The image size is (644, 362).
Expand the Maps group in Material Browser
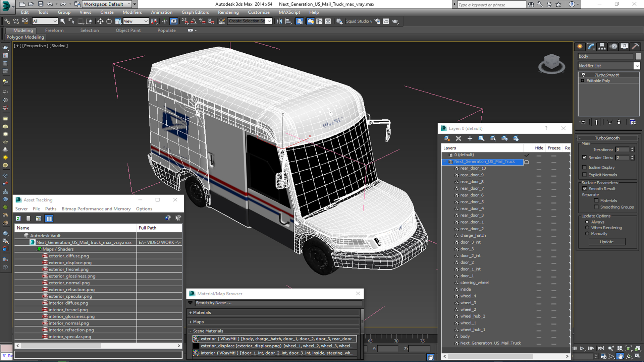click(191, 322)
